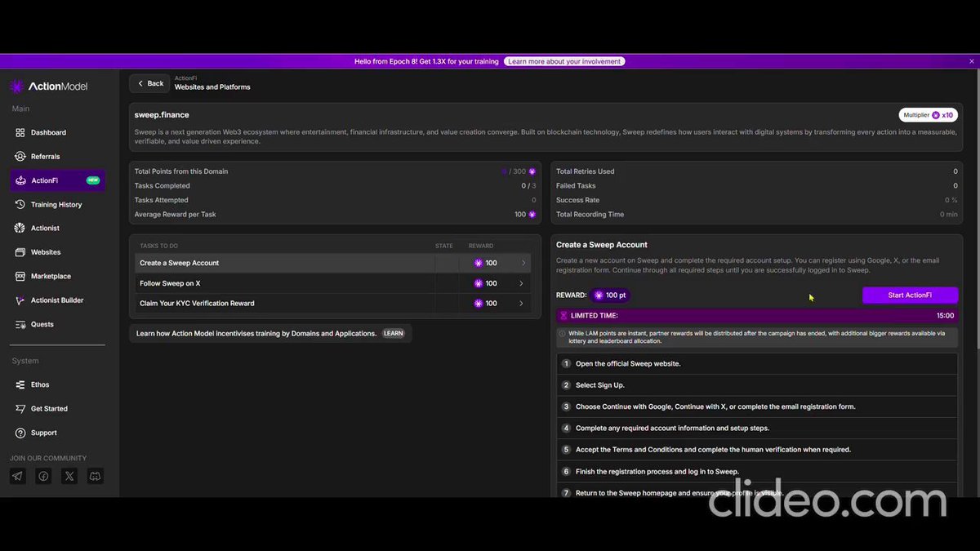Click the 100 pt reward badge
980x551 pixels.
611,295
